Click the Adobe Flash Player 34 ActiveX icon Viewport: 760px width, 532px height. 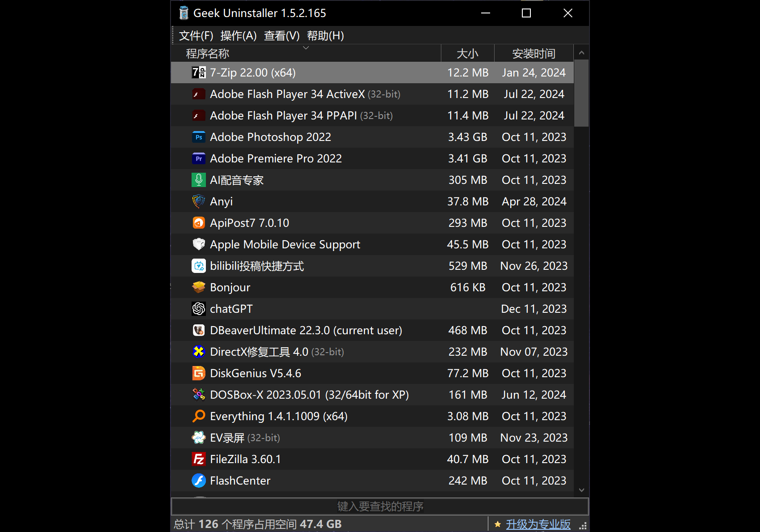tap(199, 94)
